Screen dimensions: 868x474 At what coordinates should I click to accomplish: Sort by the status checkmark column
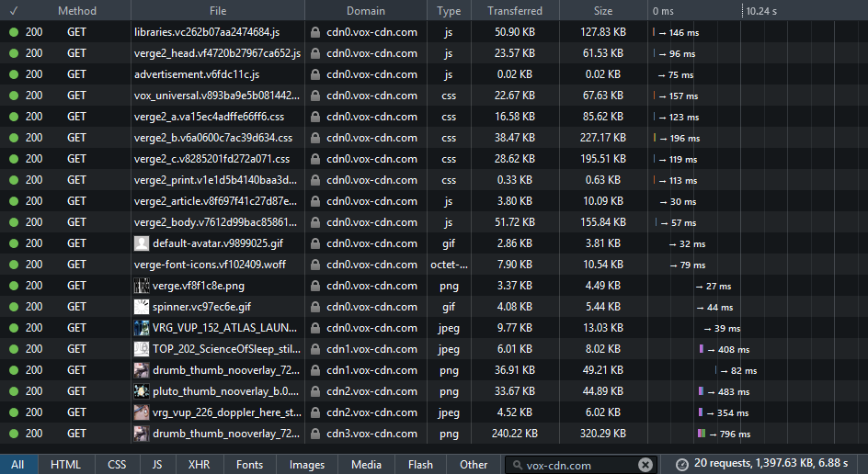[x=14, y=10]
